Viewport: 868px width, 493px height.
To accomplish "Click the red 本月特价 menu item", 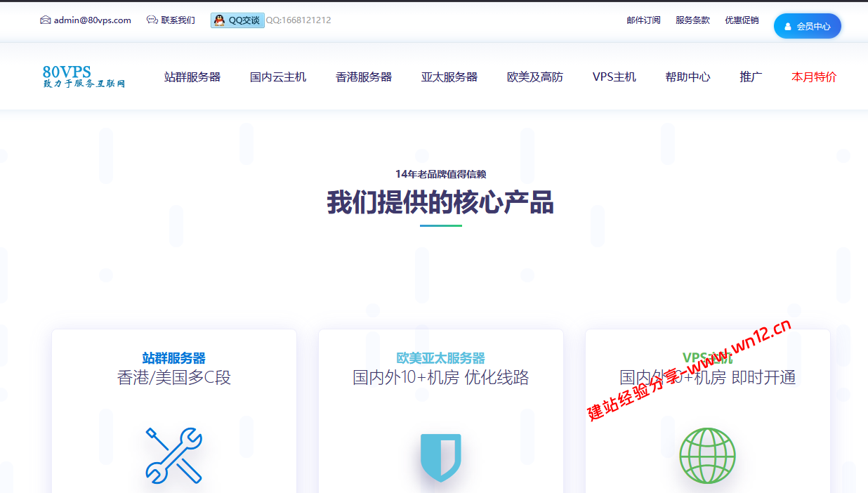I will tap(813, 77).
